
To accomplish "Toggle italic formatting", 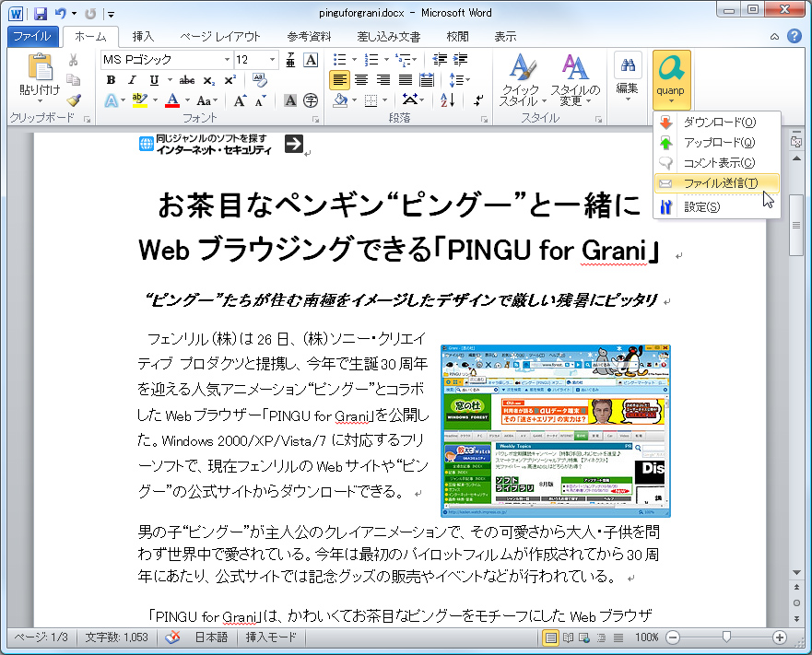I will [x=131, y=78].
